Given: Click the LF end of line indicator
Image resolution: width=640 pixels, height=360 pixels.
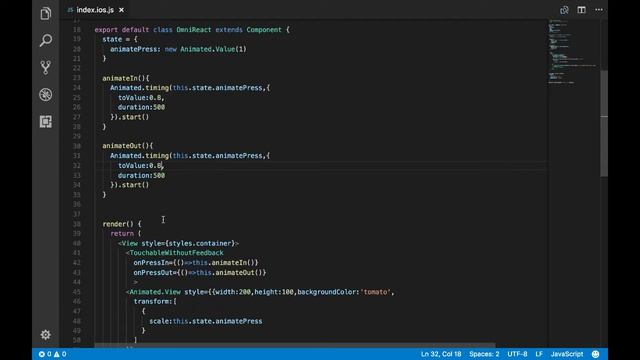Looking at the screenshot, I should [539, 354].
